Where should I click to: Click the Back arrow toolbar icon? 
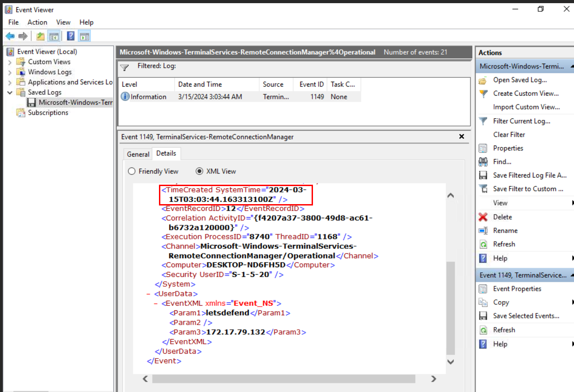[x=10, y=36]
